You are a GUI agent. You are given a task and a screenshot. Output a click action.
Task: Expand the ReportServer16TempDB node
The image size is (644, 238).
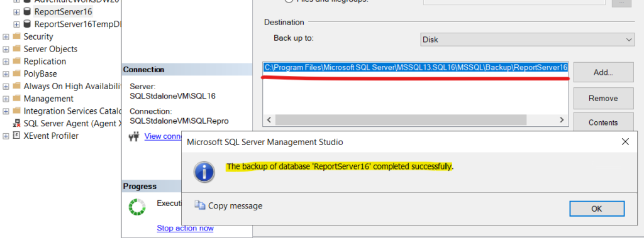pos(16,24)
